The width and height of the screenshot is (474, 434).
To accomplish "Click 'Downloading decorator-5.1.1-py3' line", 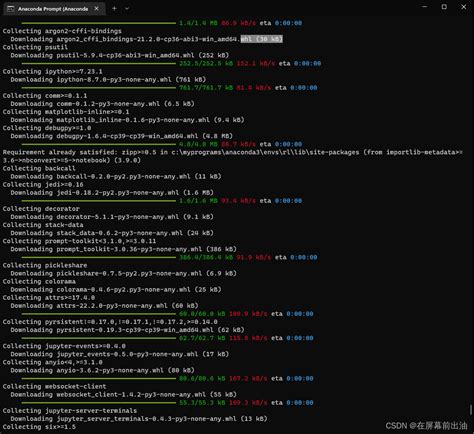I will (112, 217).
